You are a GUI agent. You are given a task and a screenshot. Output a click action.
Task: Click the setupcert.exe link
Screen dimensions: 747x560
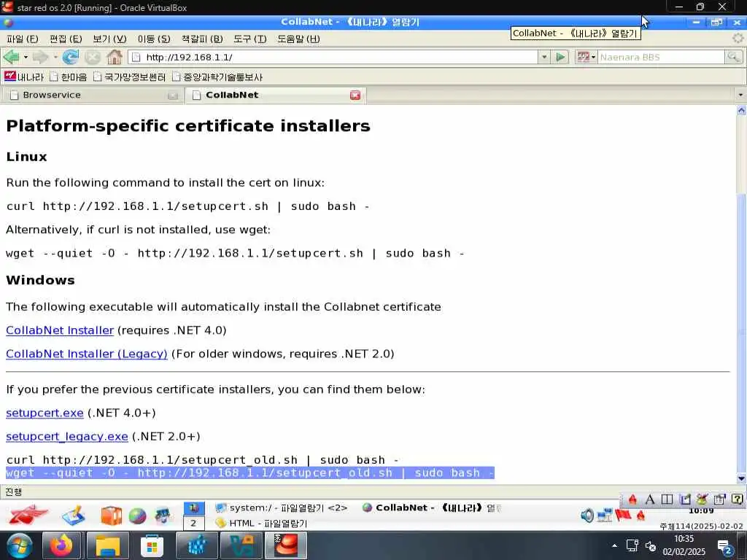click(44, 413)
